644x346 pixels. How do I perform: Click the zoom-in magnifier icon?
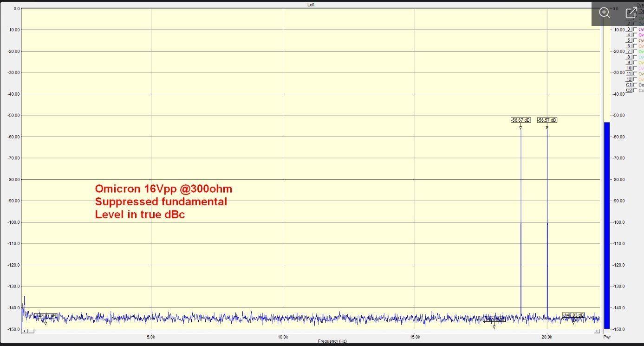(604, 13)
